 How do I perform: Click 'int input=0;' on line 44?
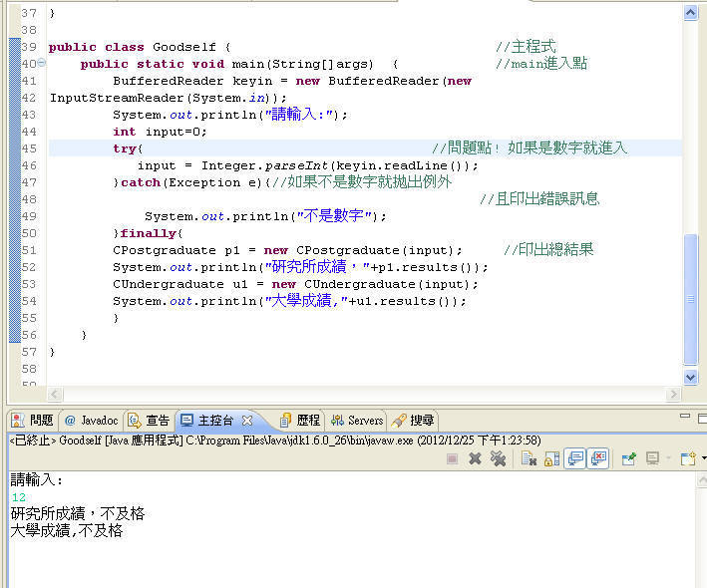pyautogui.click(x=160, y=132)
